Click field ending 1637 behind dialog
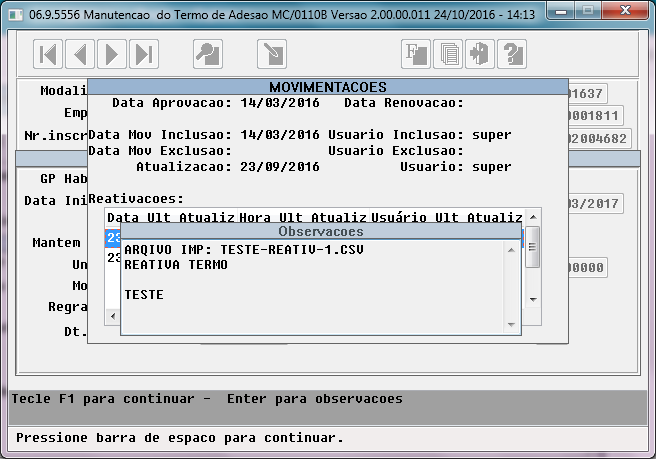This screenshot has width=656, height=459. 587,93
